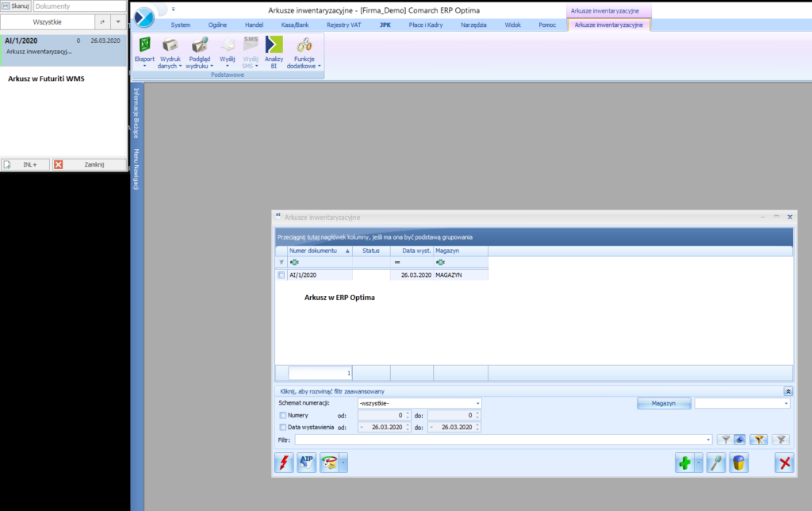Expand the Schemat numeracji dropdown
Viewport: 812px width, 511px height.
tap(477, 403)
